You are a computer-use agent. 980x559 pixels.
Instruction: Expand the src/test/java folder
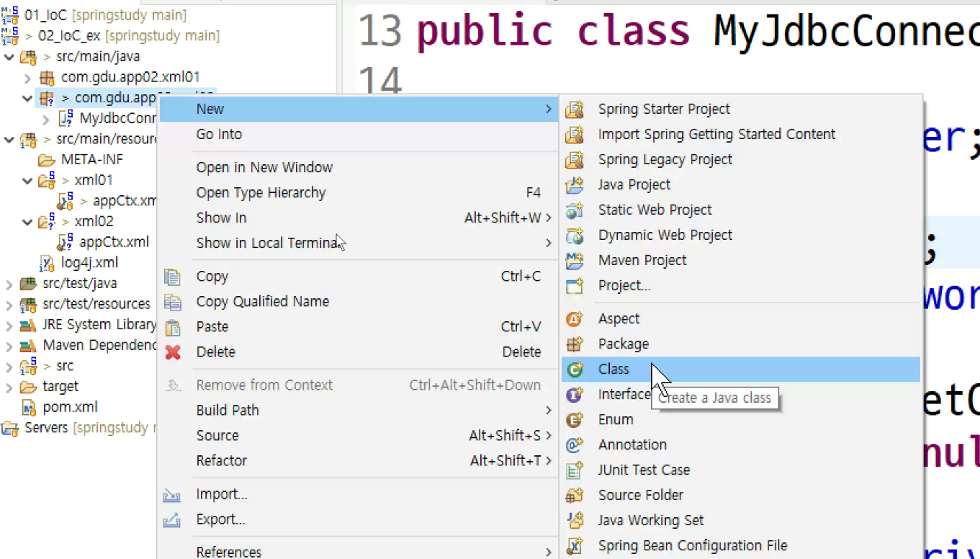[9, 284]
